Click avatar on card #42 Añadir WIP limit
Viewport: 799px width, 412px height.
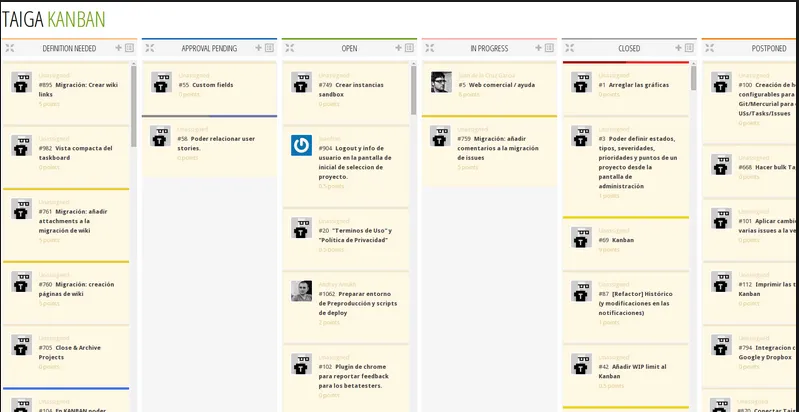click(x=581, y=364)
